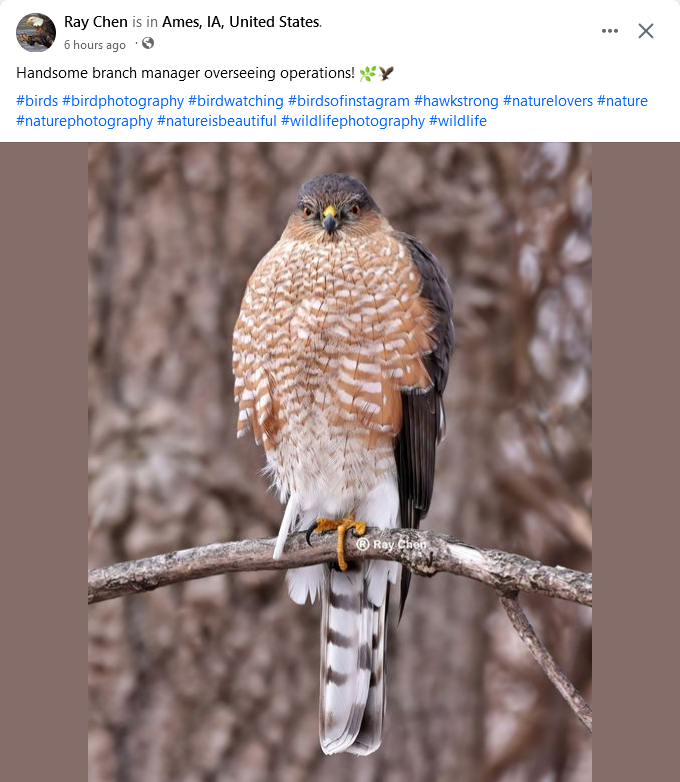This screenshot has width=680, height=782.
Task: Open the #nature hashtag link
Action: (x=622, y=101)
